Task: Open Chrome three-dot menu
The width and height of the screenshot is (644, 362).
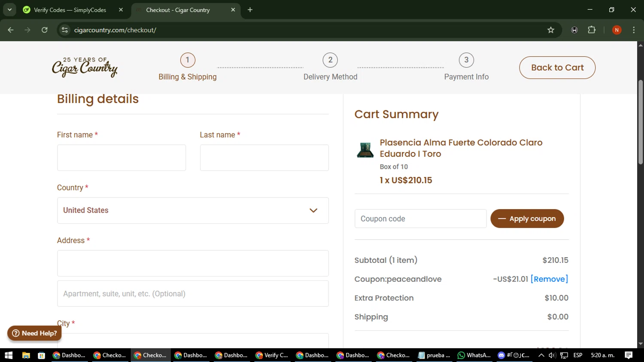Action: 634,30
